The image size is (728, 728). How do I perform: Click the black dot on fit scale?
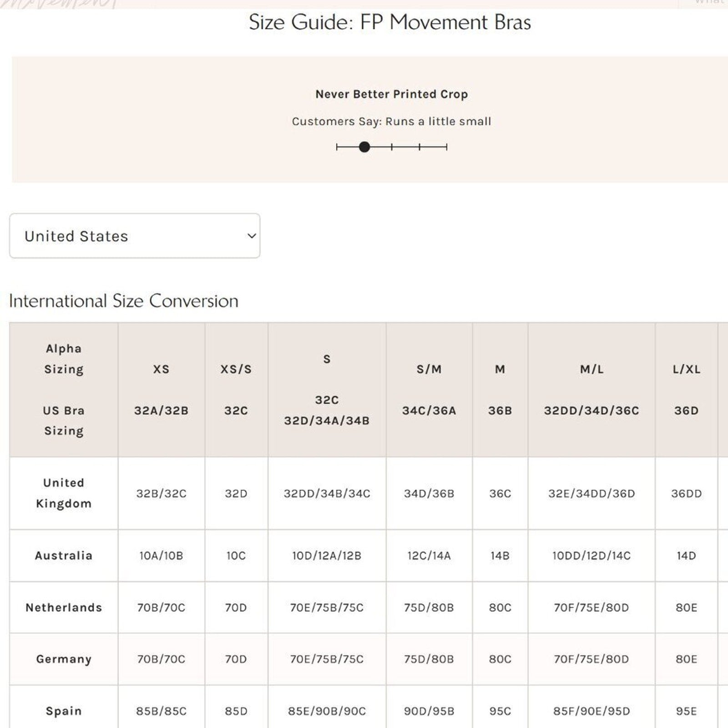coord(364,147)
